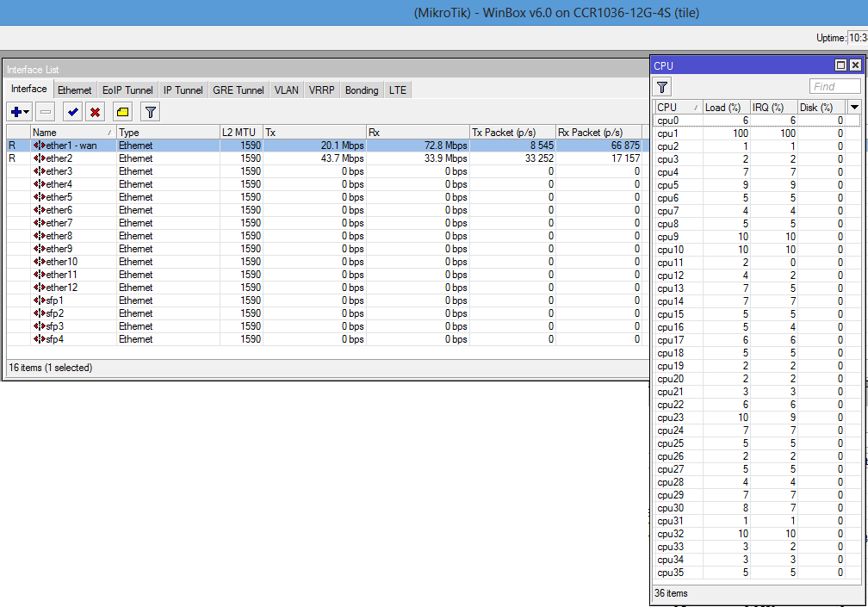Select the ether1 - wan interface row
Viewport: 868px width, 607px height.
point(326,146)
